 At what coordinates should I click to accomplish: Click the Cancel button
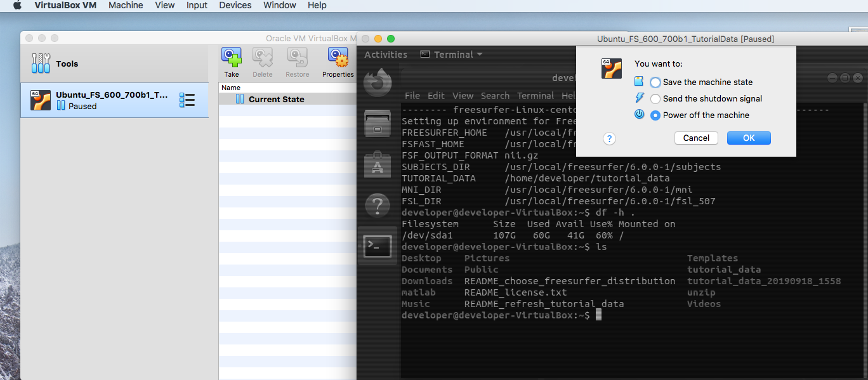coord(696,138)
